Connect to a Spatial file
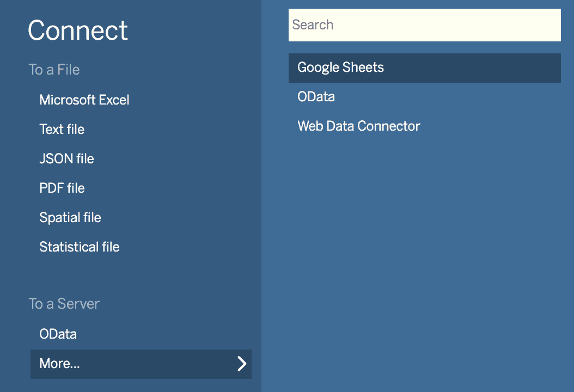The height and width of the screenshot is (392, 574). tap(70, 217)
